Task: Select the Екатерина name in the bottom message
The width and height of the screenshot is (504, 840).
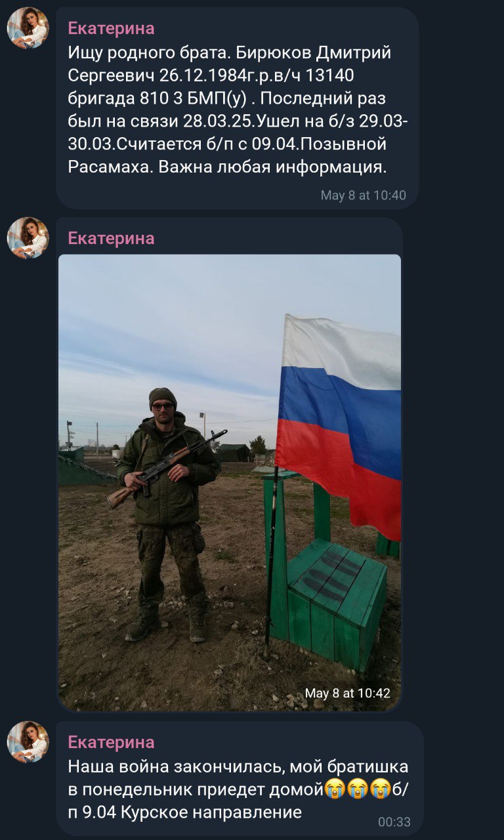Action: coord(111,742)
